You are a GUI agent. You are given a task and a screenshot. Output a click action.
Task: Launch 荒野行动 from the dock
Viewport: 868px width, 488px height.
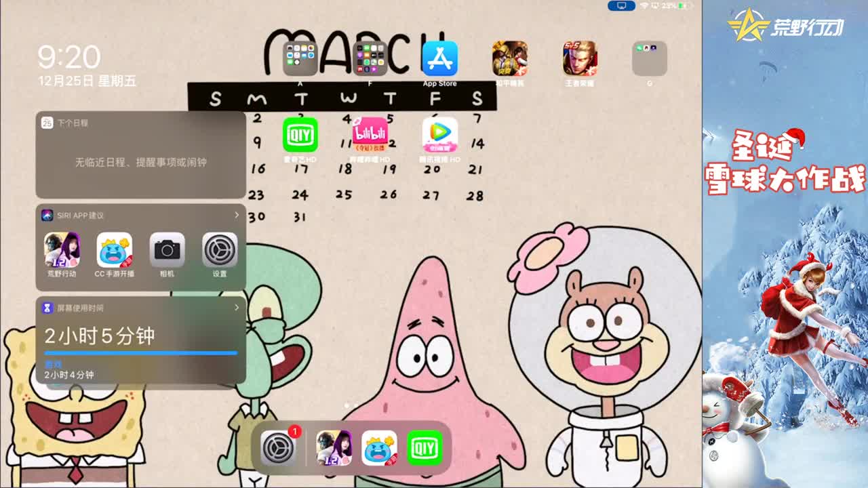(x=334, y=448)
